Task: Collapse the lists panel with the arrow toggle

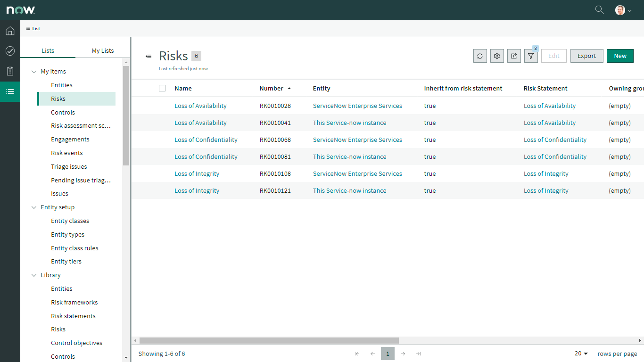Action: (149, 56)
